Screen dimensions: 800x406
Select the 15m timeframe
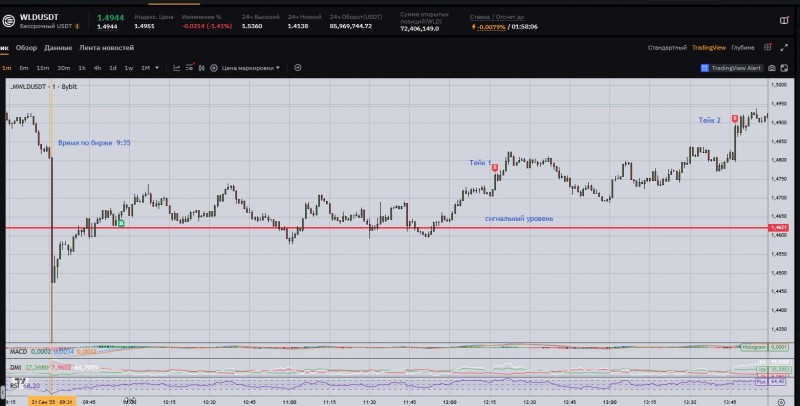43,68
